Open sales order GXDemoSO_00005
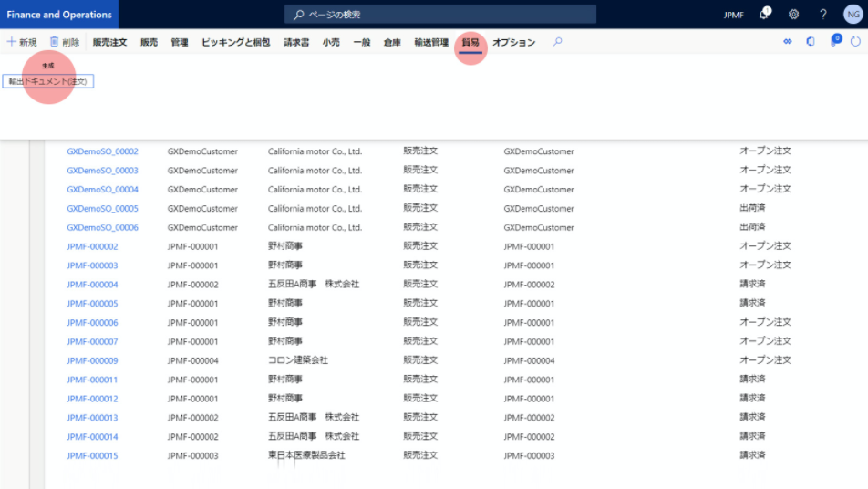Image resolution: width=868 pixels, height=489 pixels. (x=102, y=208)
